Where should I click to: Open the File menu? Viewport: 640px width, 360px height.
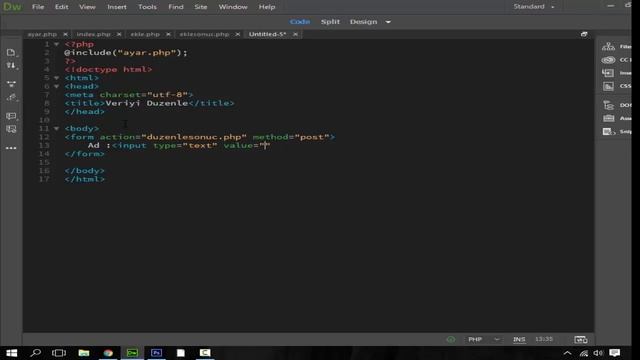pos(38,7)
